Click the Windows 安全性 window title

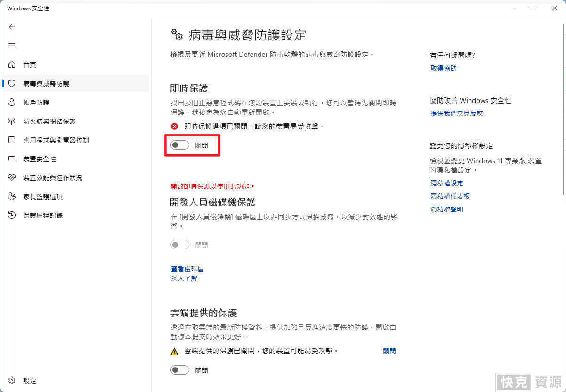click(x=28, y=8)
